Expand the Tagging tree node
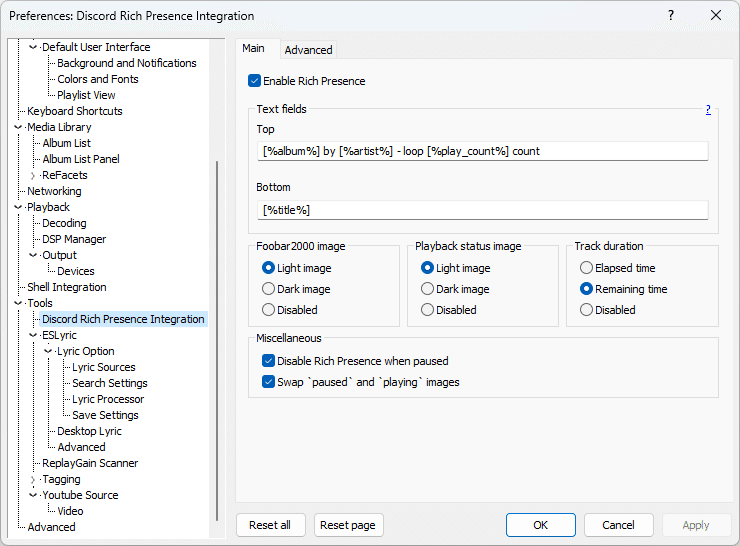 [33, 479]
